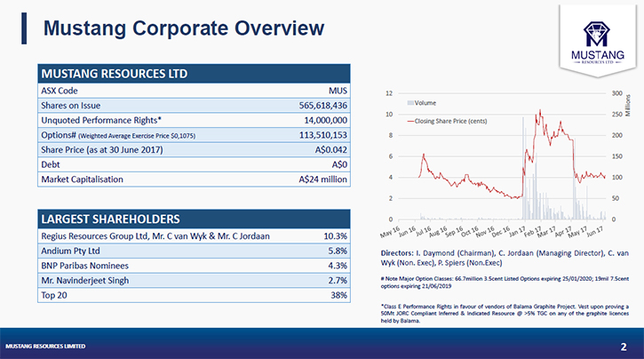Image resolution: width=644 pixels, height=359 pixels.
Task: Select the 'Top 20' row label
Action: (54, 295)
